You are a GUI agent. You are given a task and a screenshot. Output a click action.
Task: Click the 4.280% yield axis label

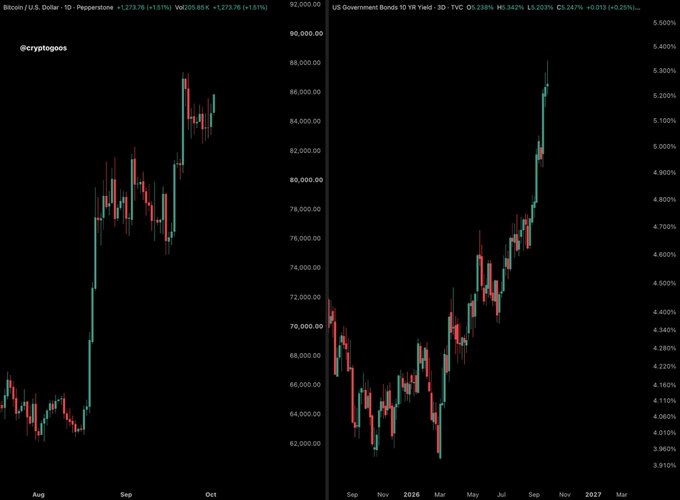(x=664, y=348)
